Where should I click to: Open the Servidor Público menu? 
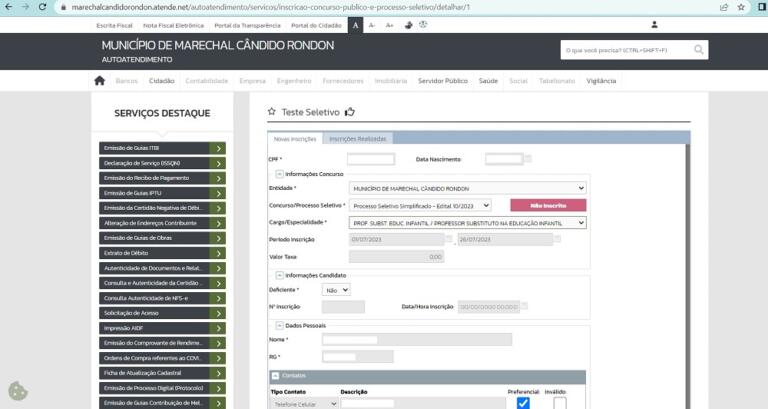[x=442, y=80]
